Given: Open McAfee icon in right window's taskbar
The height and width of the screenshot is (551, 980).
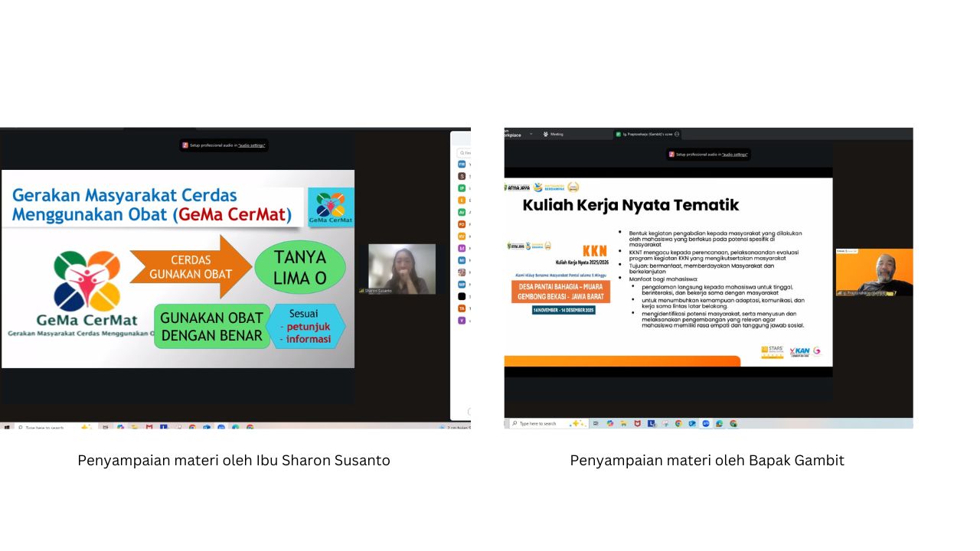Looking at the screenshot, I should [x=637, y=423].
